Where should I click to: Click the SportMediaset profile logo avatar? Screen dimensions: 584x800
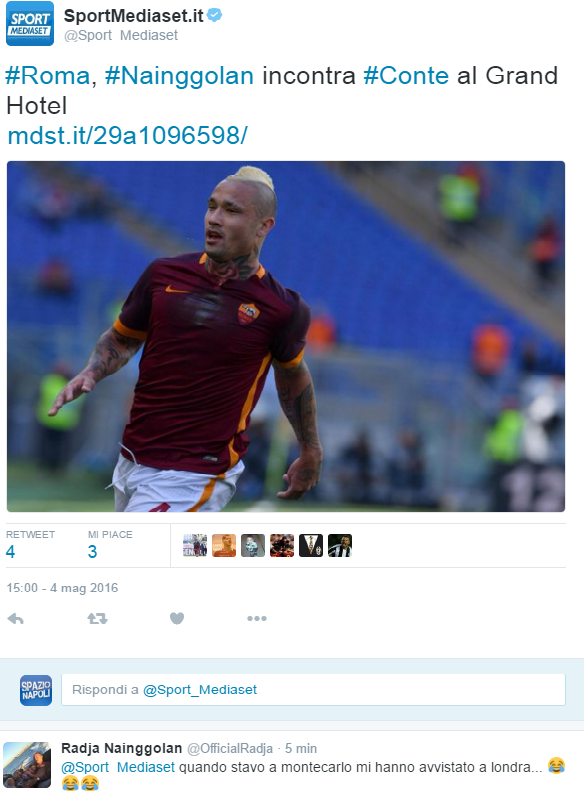point(30,23)
